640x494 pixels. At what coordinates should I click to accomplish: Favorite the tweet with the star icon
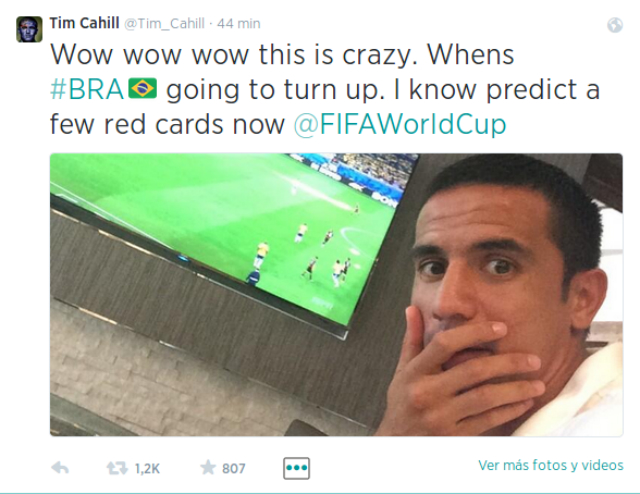(x=208, y=467)
